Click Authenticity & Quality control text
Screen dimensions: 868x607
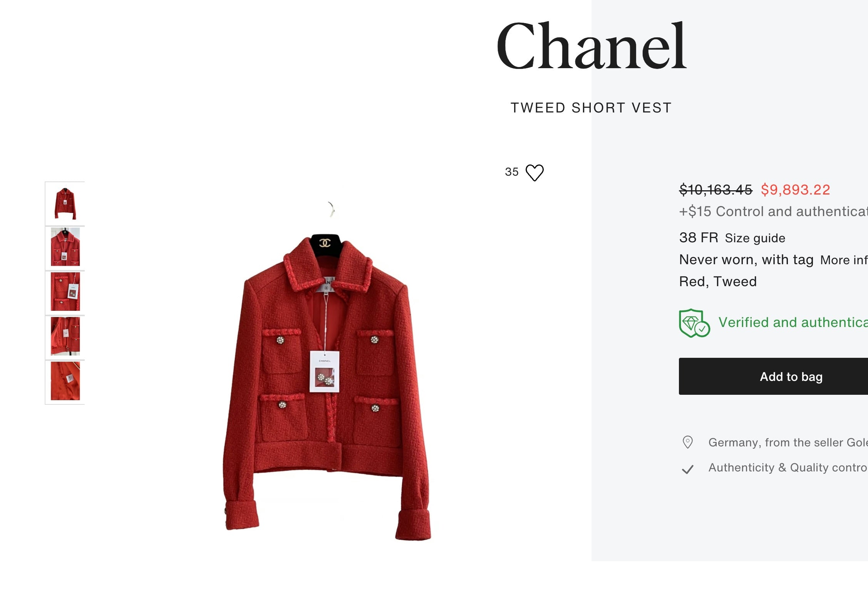click(x=788, y=467)
